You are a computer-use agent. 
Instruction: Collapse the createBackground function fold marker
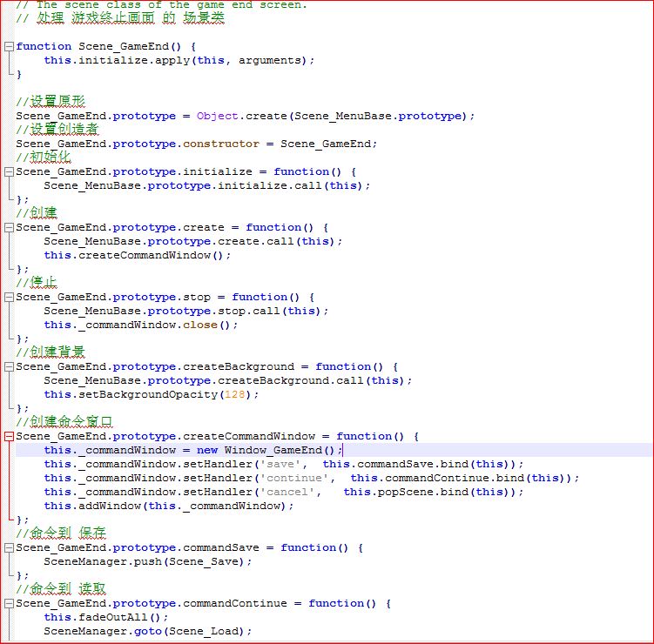[x=9, y=366]
